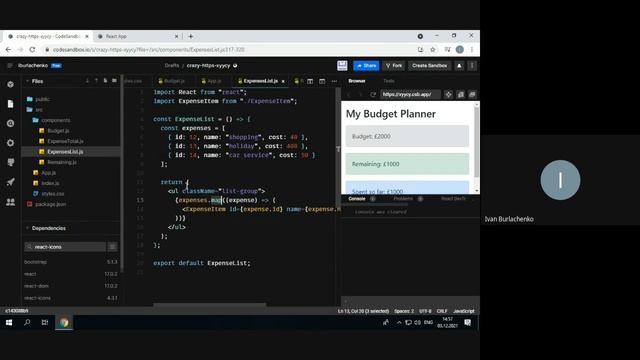The image size is (640, 360).
Task: Click the upload arrow icon in the Files header
Action: point(96,81)
